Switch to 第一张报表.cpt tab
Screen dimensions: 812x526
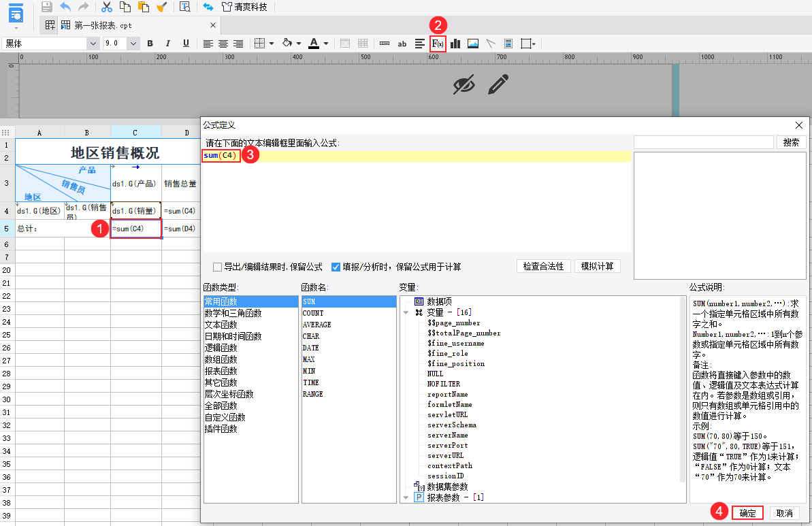[103, 25]
